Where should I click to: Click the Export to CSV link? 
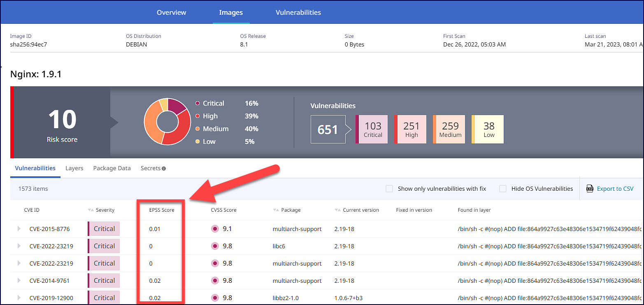click(616, 188)
